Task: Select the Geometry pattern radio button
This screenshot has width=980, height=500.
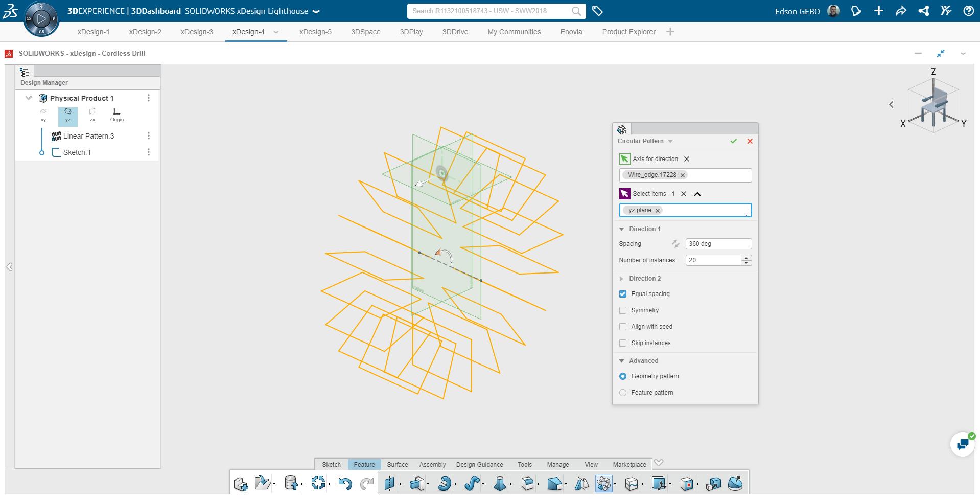Action: (623, 376)
